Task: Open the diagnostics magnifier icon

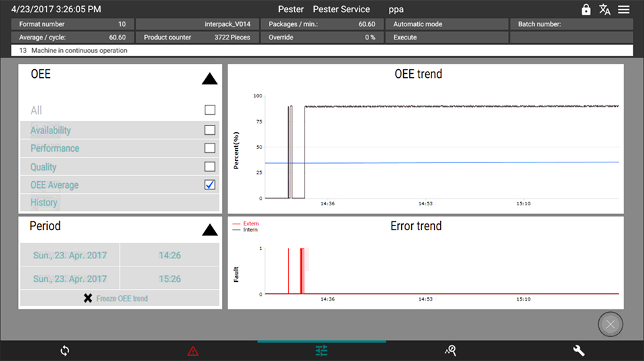Action: point(450,350)
